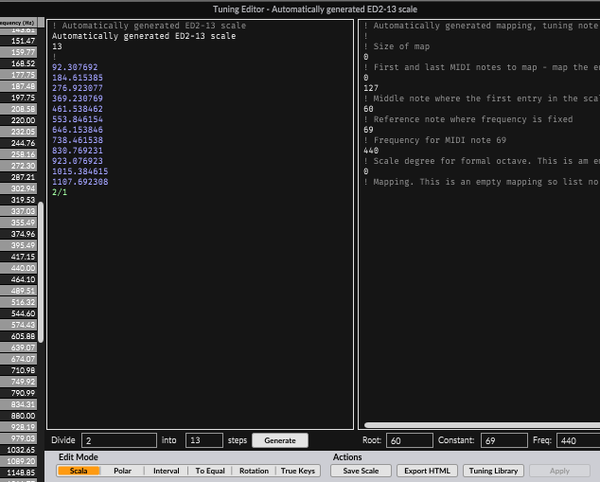Click the 1015.384615 scale line
The width and height of the screenshot is (600, 482).
click(80, 171)
